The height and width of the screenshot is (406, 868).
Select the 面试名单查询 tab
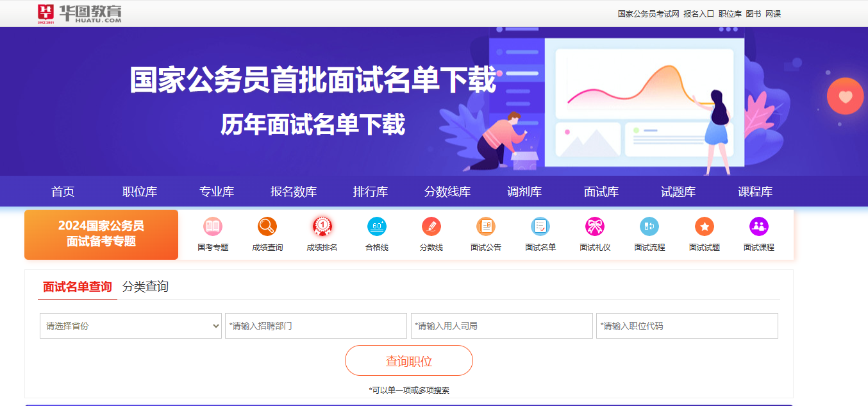point(78,287)
